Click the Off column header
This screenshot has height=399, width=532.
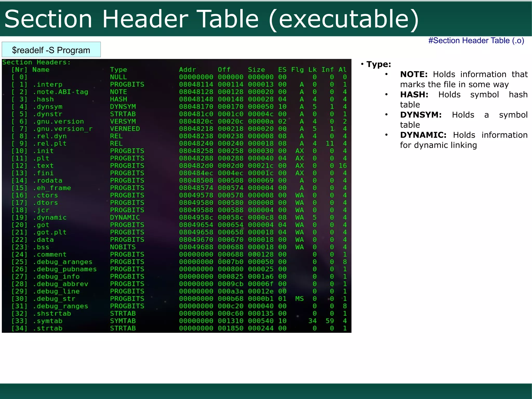224,70
